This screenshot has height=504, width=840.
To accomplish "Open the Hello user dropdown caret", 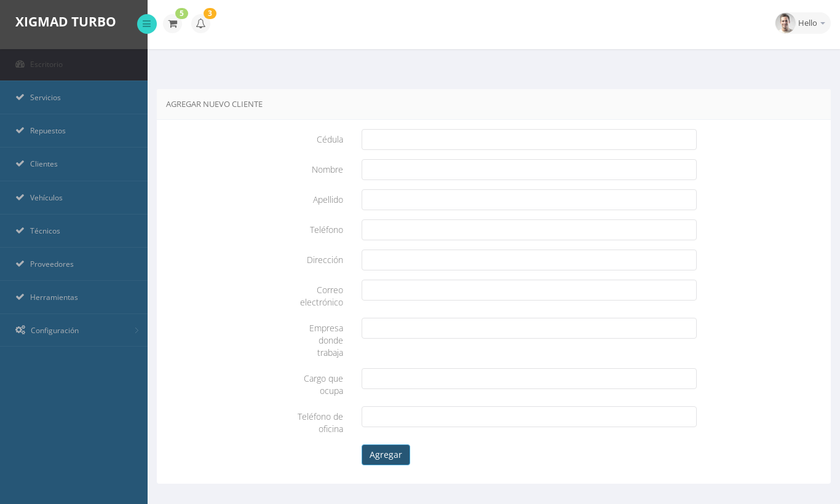I will 823,23.
